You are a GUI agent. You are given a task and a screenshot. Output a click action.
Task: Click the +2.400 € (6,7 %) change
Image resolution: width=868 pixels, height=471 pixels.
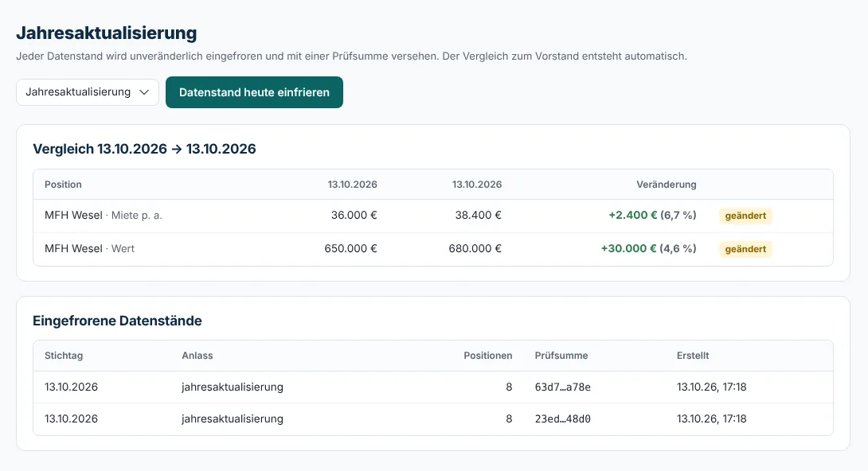(x=653, y=216)
